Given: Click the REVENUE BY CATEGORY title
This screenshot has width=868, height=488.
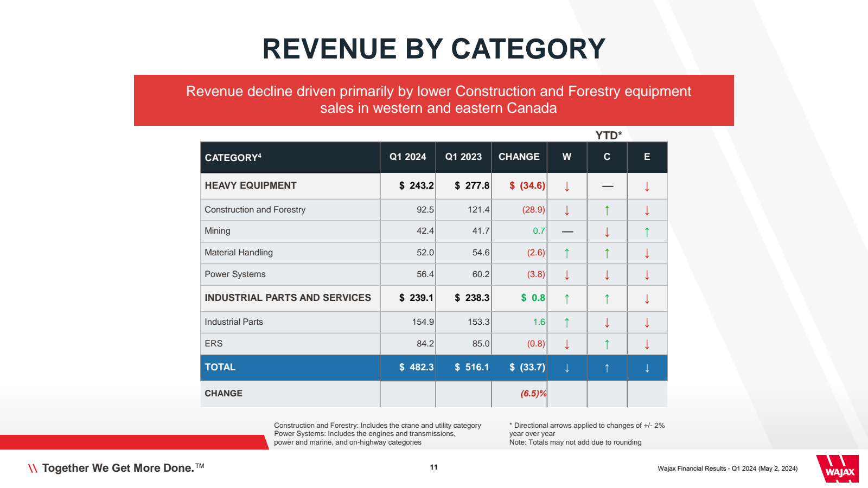Looking at the screenshot, I should point(434,49).
